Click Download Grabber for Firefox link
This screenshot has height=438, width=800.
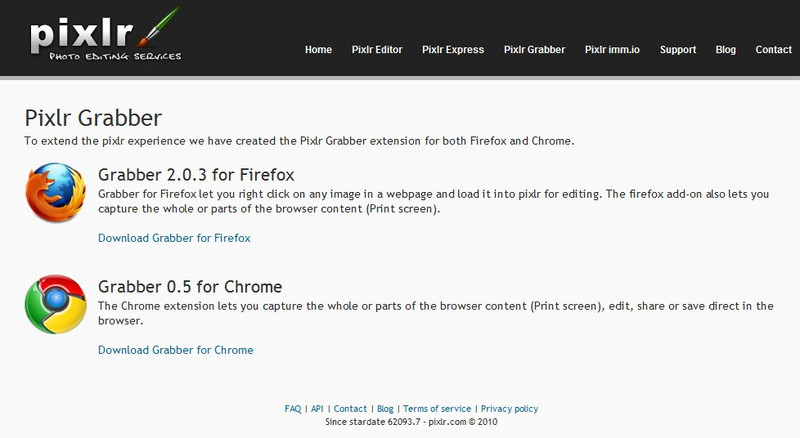pyautogui.click(x=174, y=238)
